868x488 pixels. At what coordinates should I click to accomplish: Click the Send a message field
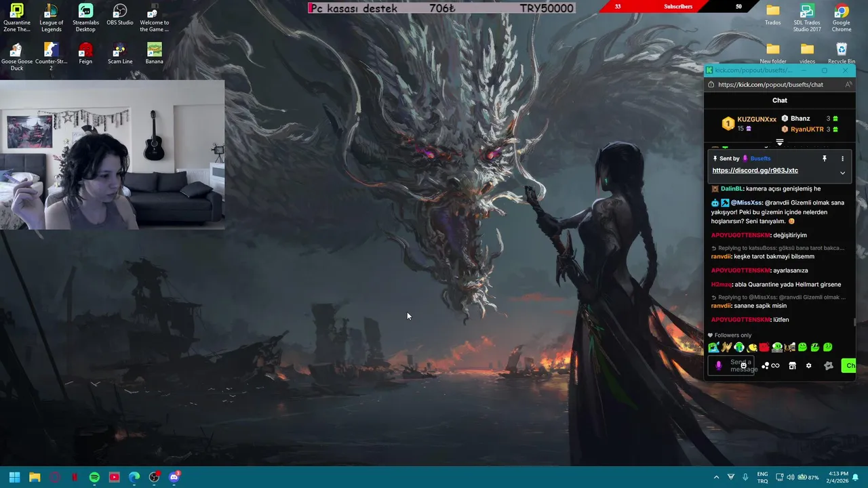click(731, 366)
